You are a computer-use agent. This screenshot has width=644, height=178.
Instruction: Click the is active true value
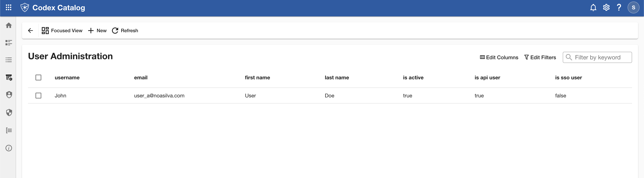pyautogui.click(x=408, y=96)
